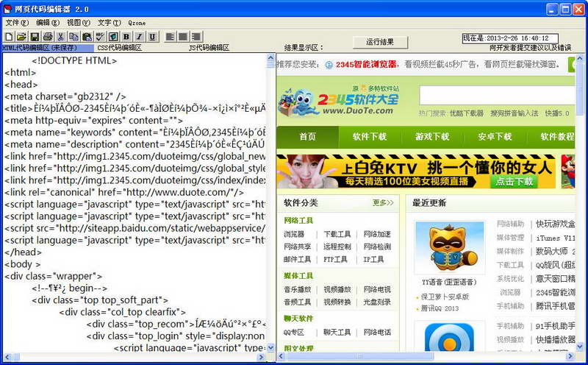Click the 腾讯QQ 2013 link
The image size is (588, 365).
(440, 308)
